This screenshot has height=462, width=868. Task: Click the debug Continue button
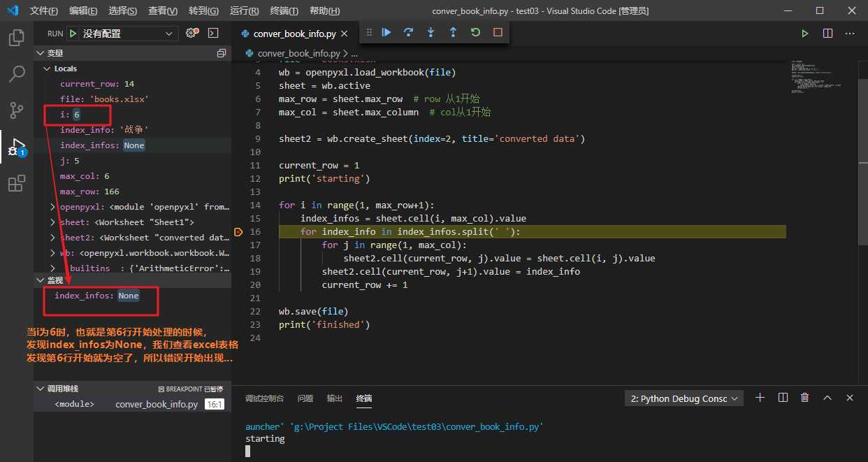[x=386, y=32]
